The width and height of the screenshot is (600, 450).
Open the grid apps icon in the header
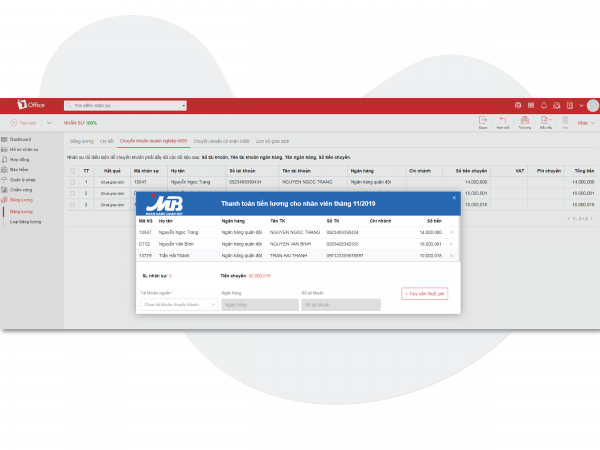(x=531, y=105)
